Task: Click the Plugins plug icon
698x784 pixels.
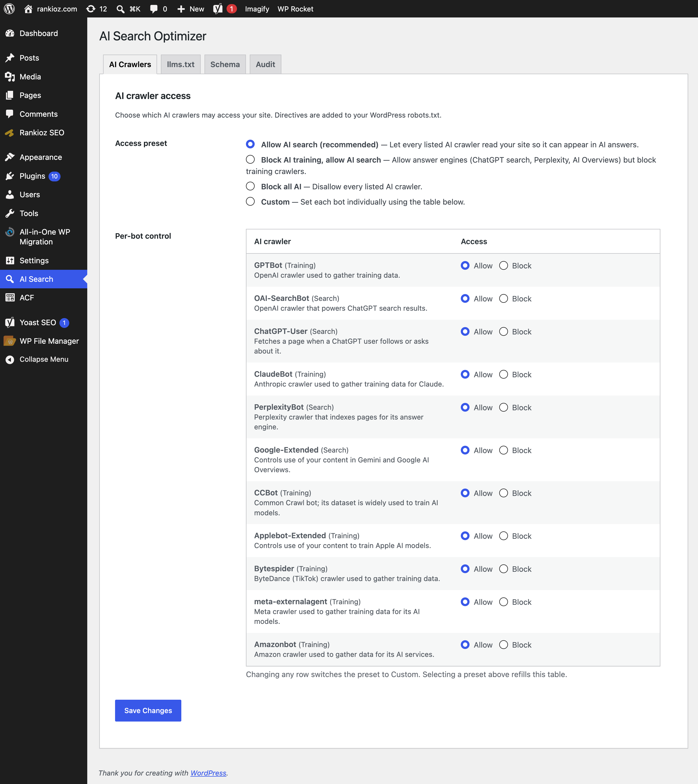Action: point(10,176)
